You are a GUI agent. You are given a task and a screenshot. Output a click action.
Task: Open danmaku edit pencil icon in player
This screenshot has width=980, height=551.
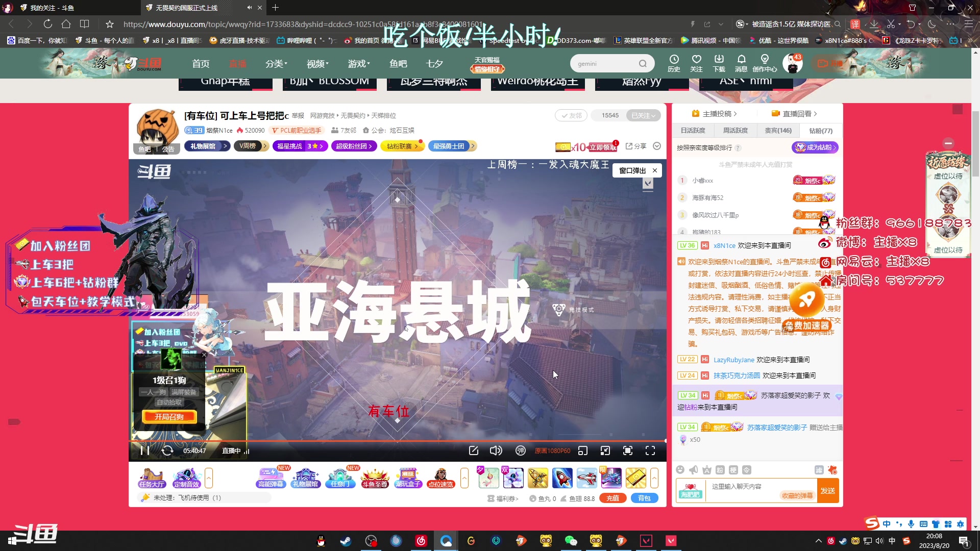click(x=473, y=450)
